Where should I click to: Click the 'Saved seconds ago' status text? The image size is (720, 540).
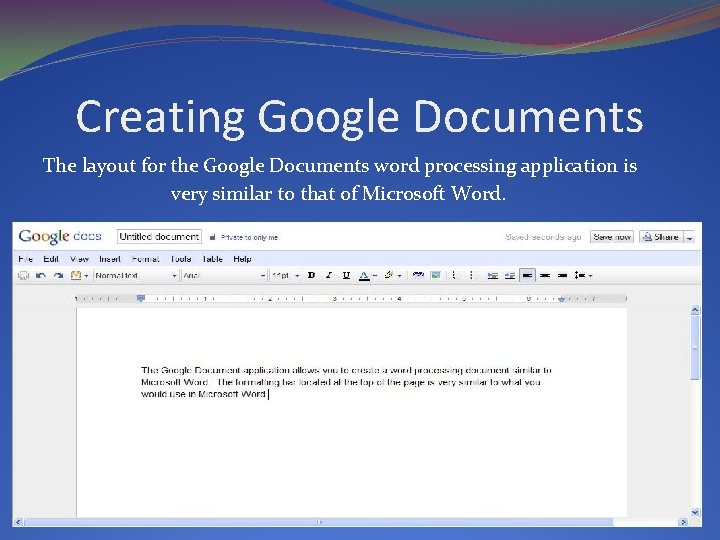pos(543,237)
